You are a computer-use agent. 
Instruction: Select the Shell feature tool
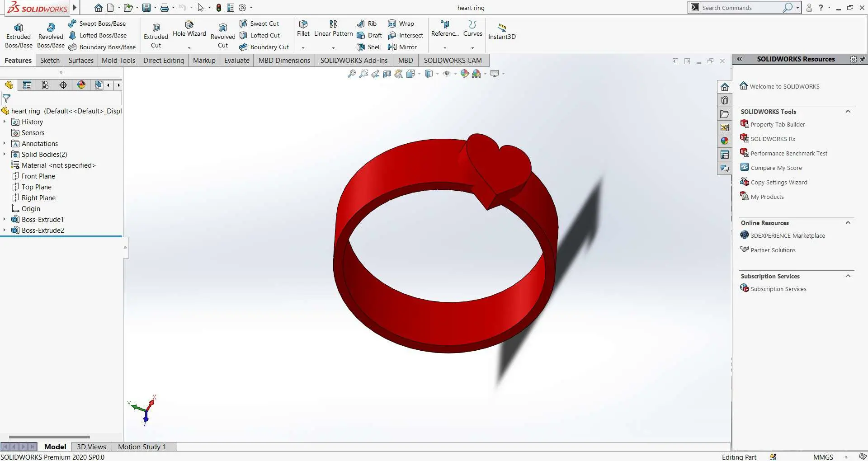click(x=368, y=47)
